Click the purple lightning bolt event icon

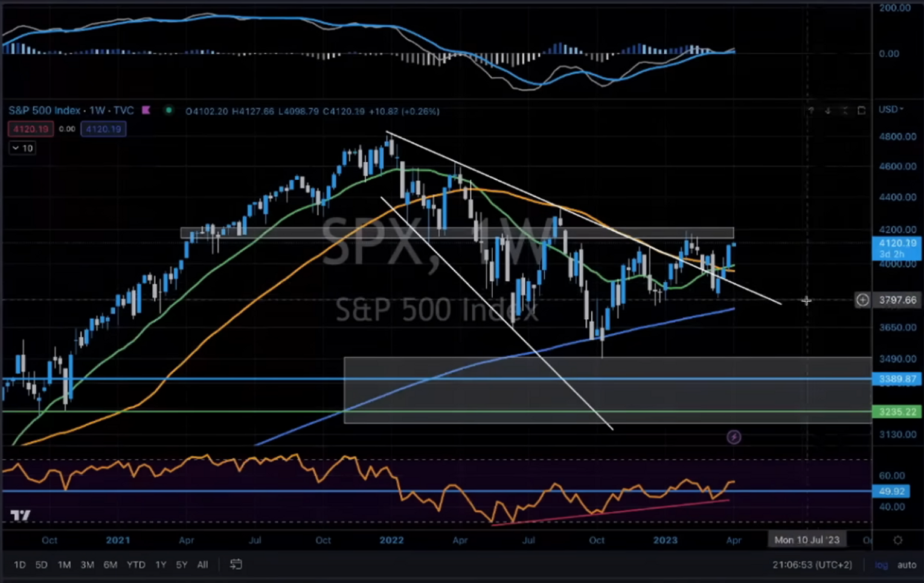tap(734, 437)
